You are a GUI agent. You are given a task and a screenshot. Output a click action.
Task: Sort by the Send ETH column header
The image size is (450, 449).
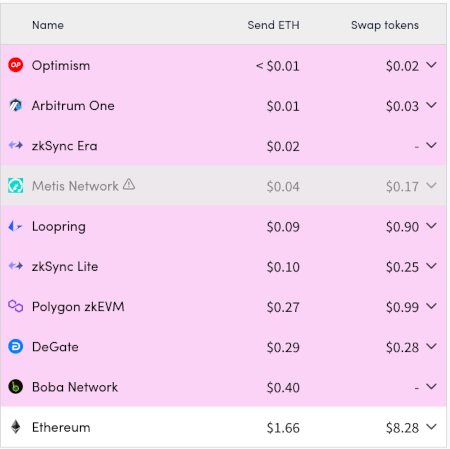(273, 25)
